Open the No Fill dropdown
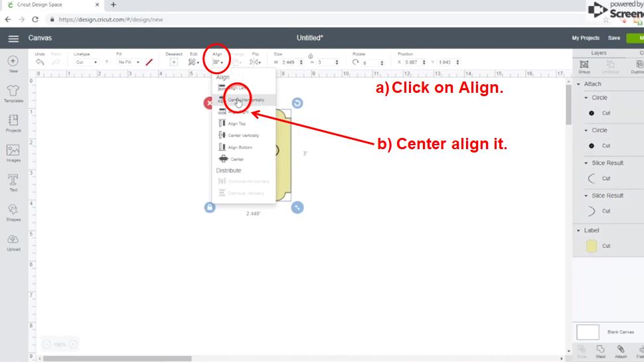Screen dimensions: 644x362 click(129, 62)
